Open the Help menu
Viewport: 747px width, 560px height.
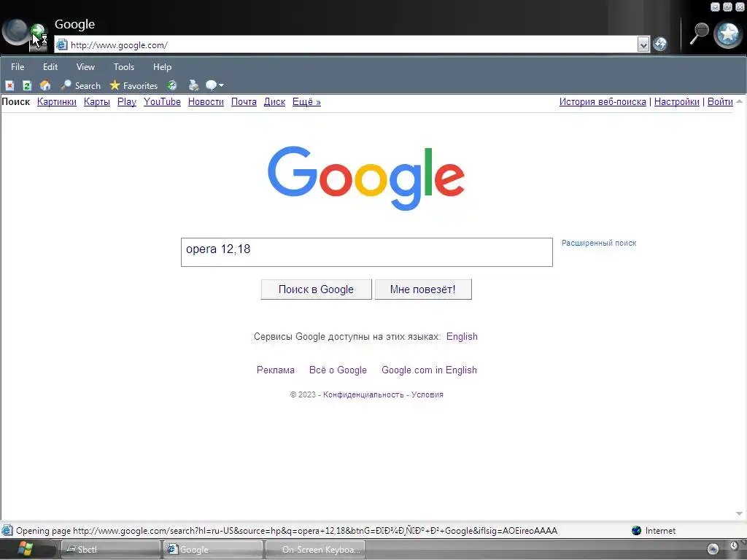[x=162, y=67]
